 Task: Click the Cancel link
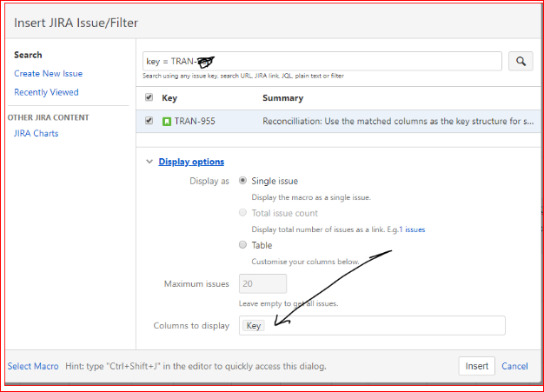[514, 366]
